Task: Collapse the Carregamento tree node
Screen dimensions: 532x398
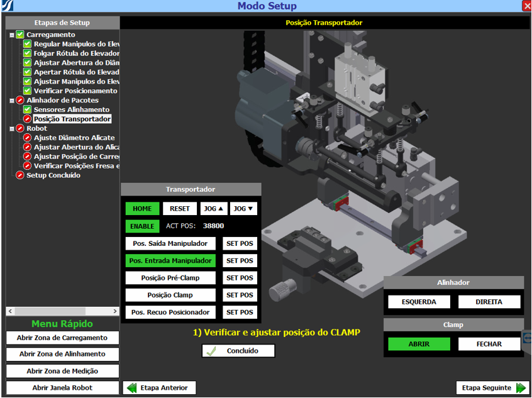Action: click(12, 35)
